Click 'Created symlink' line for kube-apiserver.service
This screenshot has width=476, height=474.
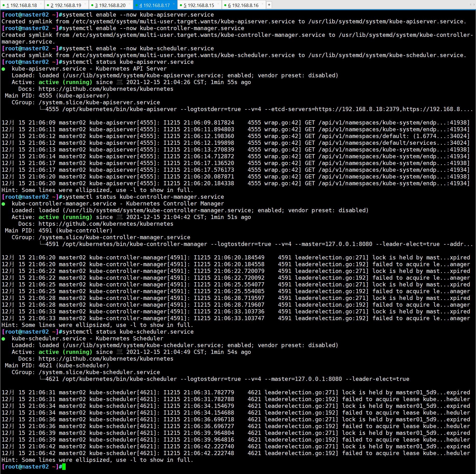[234, 22]
